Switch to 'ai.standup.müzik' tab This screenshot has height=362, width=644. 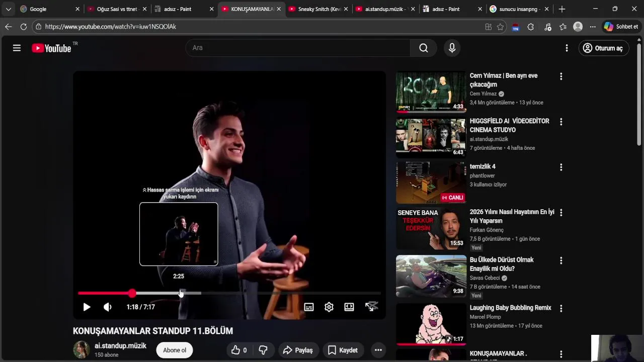[x=385, y=9]
